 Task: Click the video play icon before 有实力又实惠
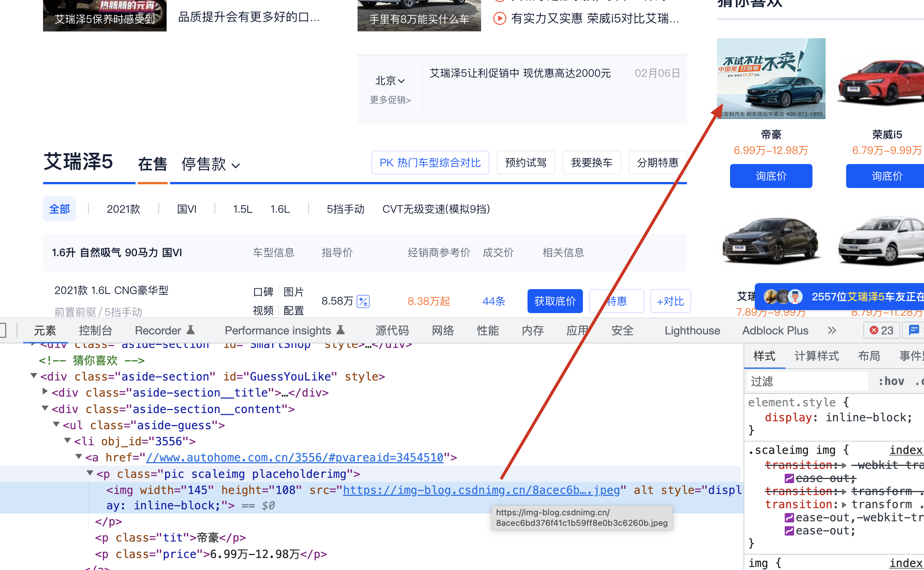pyautogui.click(x=499, y=18)
